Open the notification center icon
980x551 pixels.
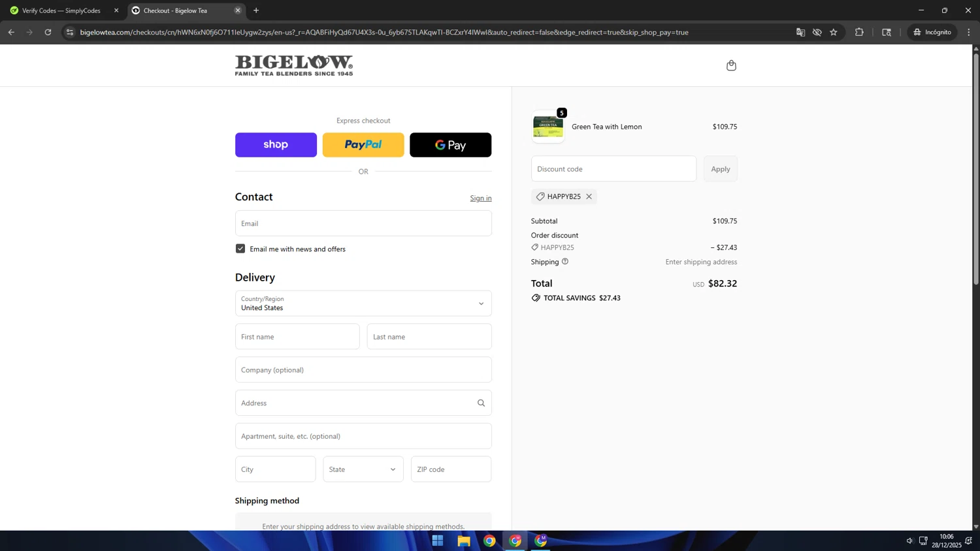969,541
